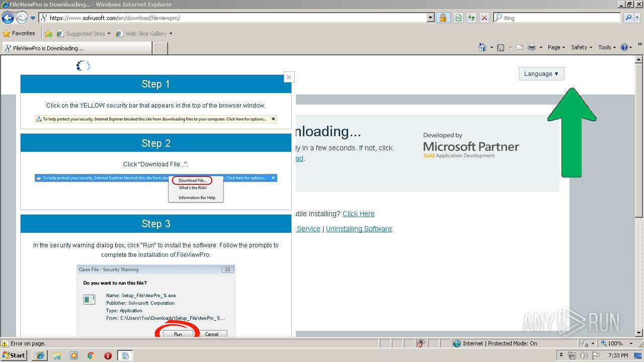Click the Step 2 heading text

click(x=156, y=143)
